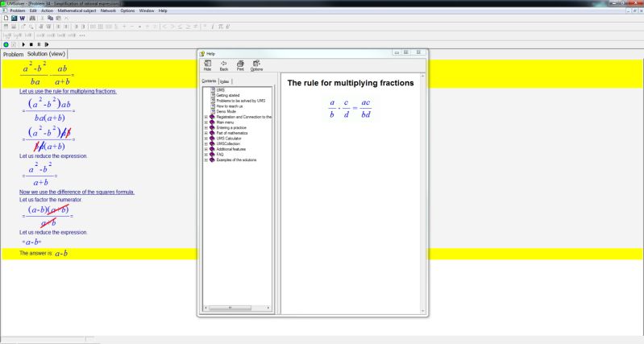Click the Hide icon in Help window
Viewport: 644px width, 344px height.
click(x=207, y=65)
